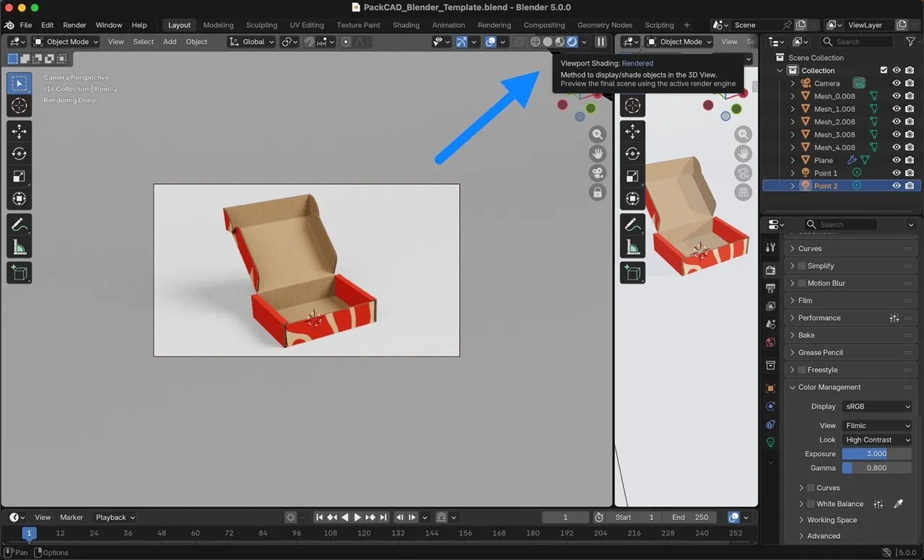Screen dimensions: 924x560
Task: Switch viewport shading to Material Preview
Action: coord(559,41)
